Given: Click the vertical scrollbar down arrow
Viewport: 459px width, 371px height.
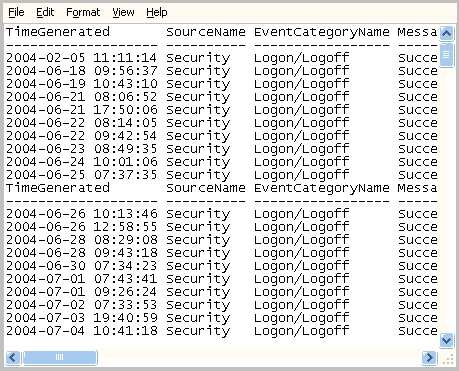Looking at the screenshot, I should coord(446,340).
